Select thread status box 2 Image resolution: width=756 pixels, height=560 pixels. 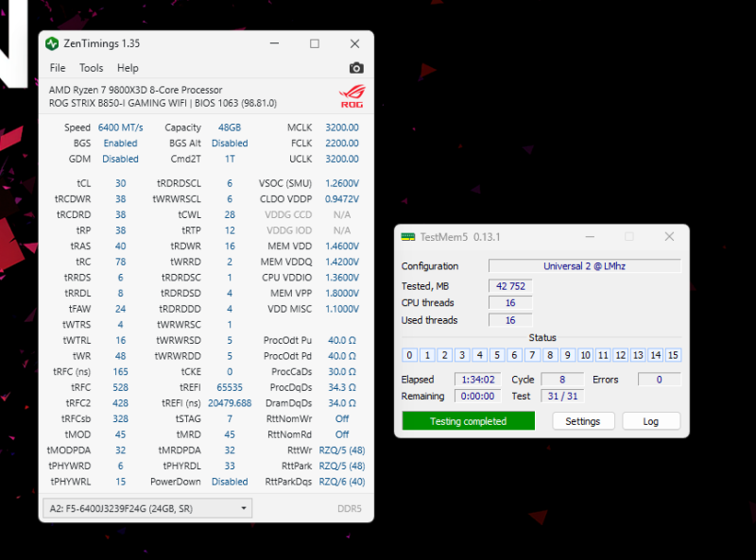[x=444, y=355]
